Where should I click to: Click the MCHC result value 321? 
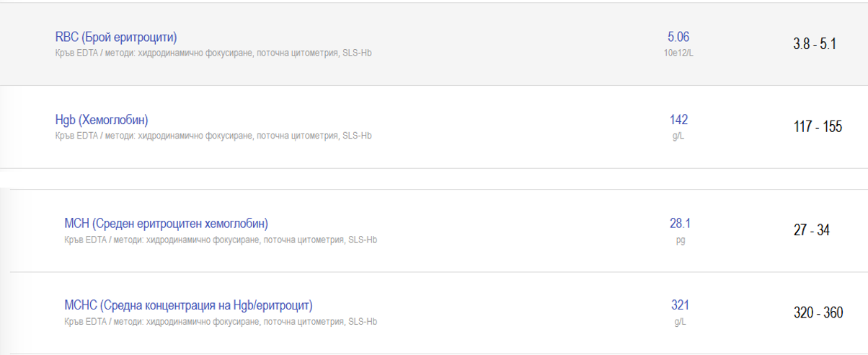pyautogui.click(x=680, y=305)
